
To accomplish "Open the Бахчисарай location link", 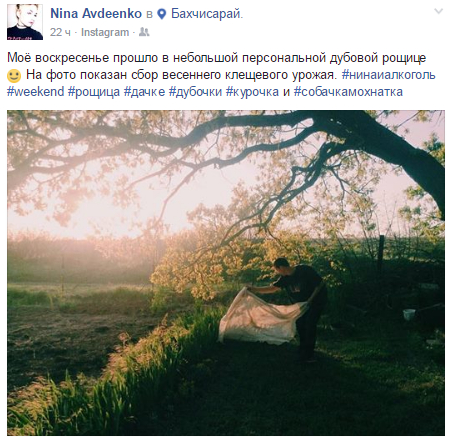I will point(206,14).
